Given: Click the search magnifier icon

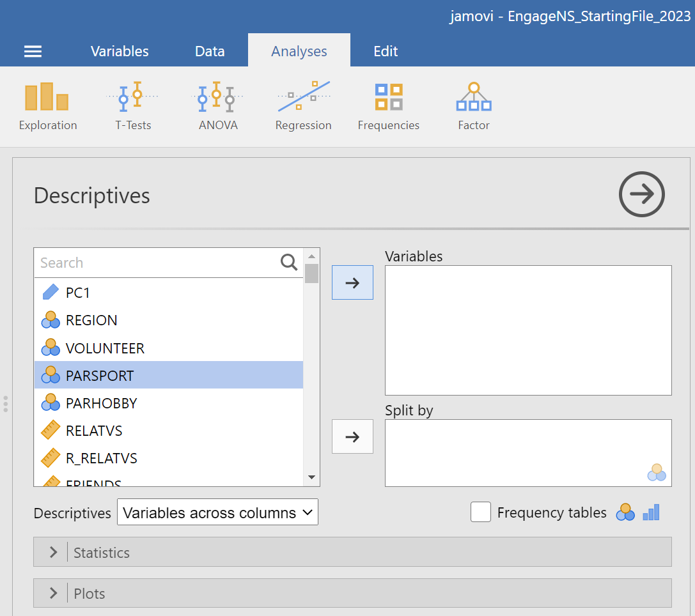Looking at the screenshot, I should [x=289, y=262].
